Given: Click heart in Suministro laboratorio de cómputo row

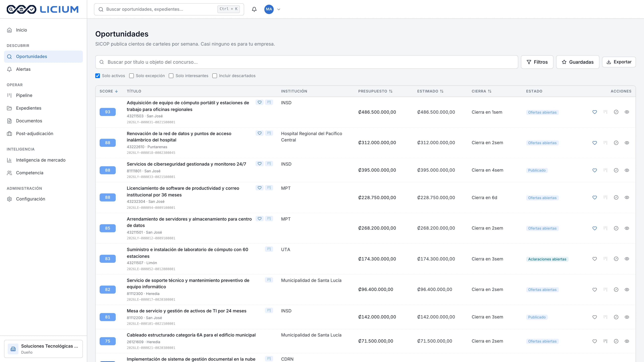Looking at the screenshot, I should (x=595, y=259).
